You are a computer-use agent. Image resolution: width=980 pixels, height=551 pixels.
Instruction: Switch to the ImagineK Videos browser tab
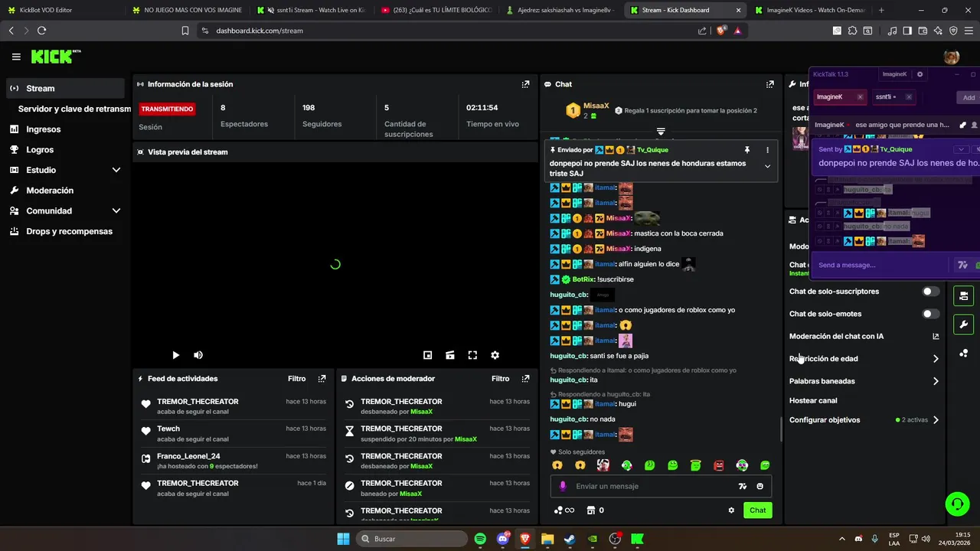[x=808, y=10]
